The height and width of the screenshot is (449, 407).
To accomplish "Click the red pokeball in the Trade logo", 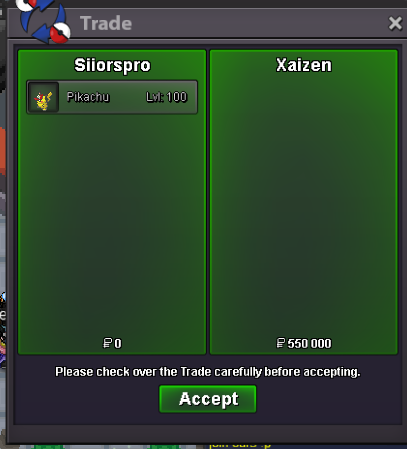I will tap(60, 33).
